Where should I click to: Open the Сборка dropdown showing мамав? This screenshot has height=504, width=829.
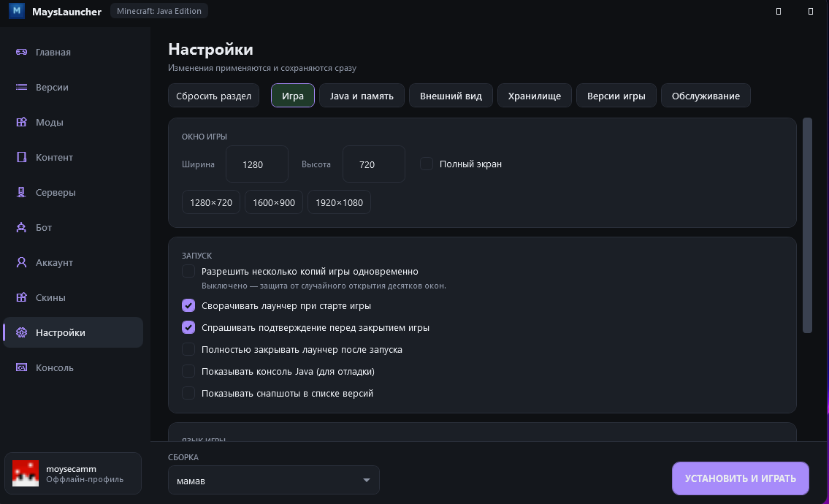pos(273,480)
